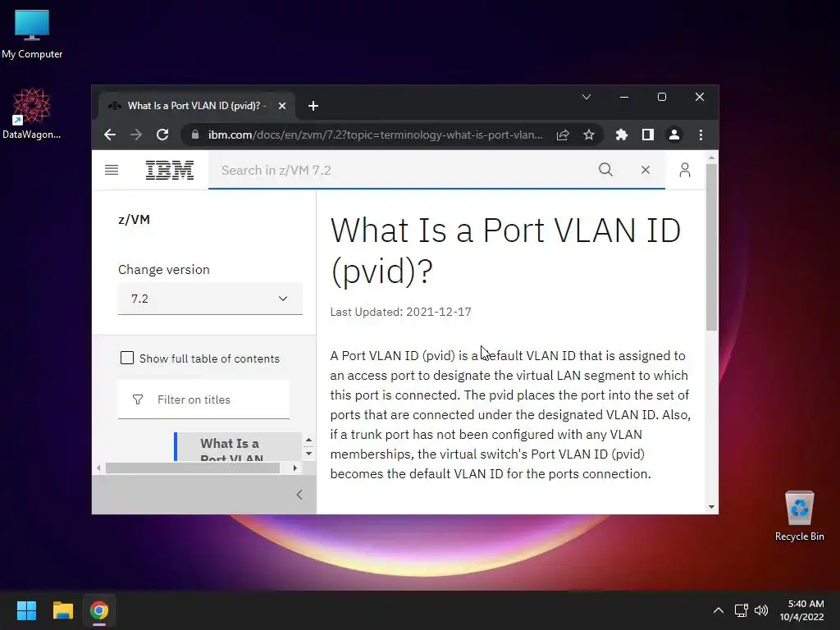
Task: Open volume tray icon
Action: point(760,610)
